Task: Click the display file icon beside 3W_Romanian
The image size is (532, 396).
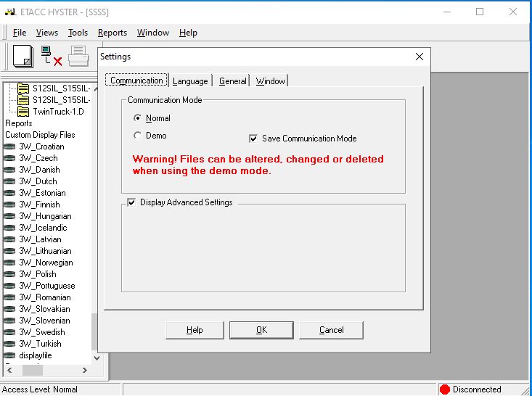Action: pyautogui.click(x=9, y=297)
